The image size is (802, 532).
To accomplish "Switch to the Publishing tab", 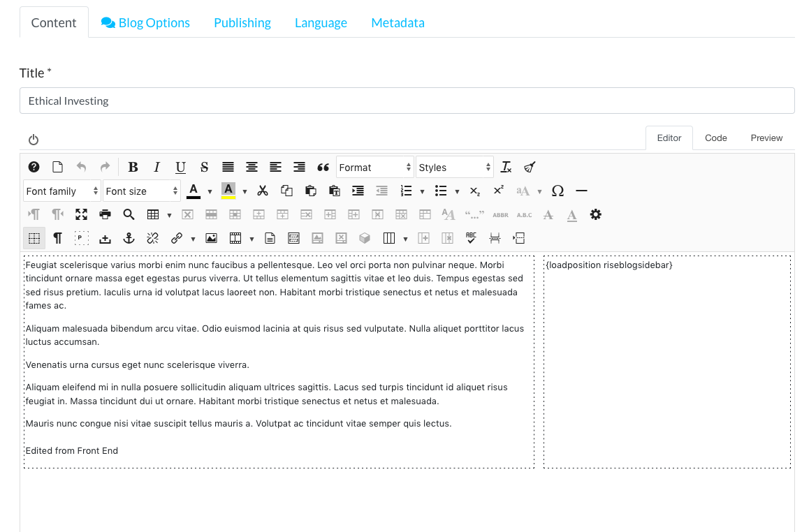I will [242, 22].
